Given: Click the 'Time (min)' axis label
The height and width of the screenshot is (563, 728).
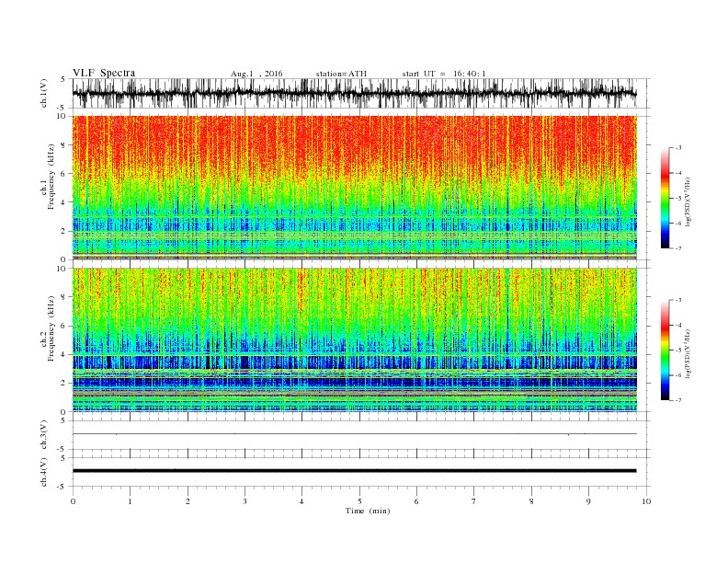Looking at the screenshot, I should click(x=368, y=511).
